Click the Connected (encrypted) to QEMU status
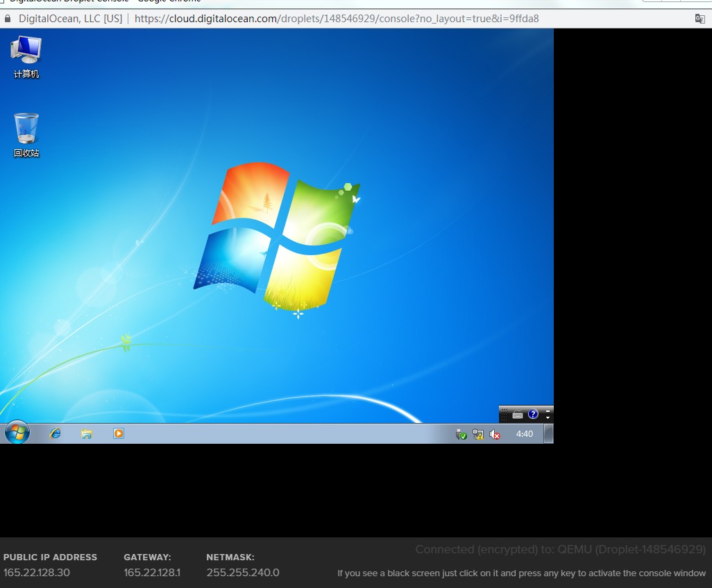The image size is (712, 588). pyautogui.click(x=560, y=549)
